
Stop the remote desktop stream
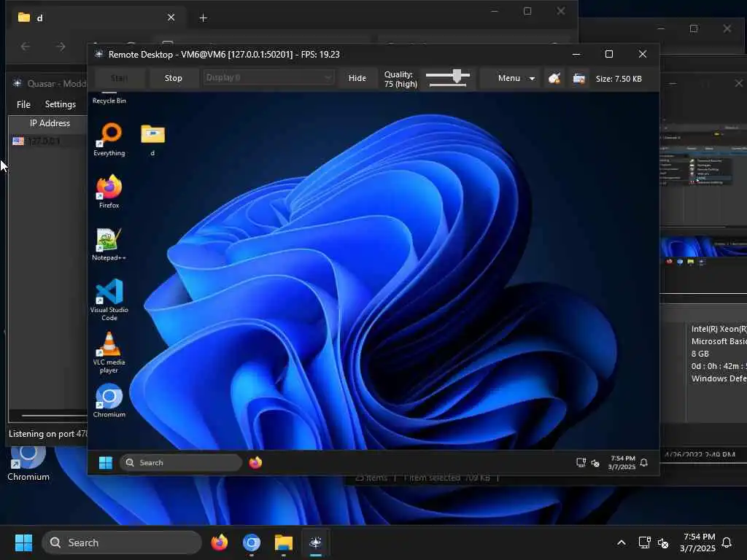coord(174,78)
